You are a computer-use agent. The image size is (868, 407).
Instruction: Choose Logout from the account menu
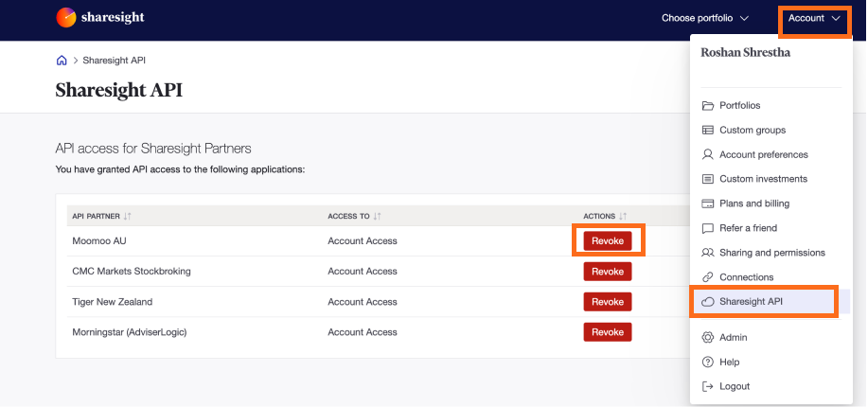[x=735, y=386]
